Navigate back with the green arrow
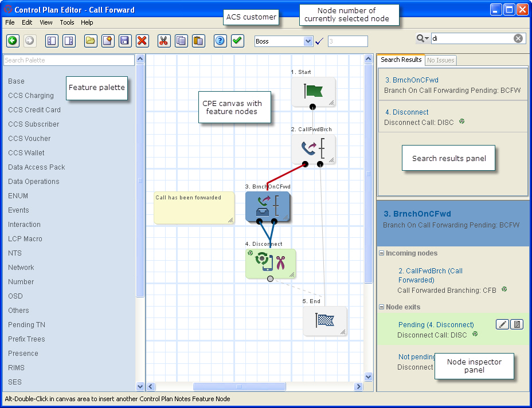Image resolution: width=532 pixels, height=408 pixels. tap(13, 41)
